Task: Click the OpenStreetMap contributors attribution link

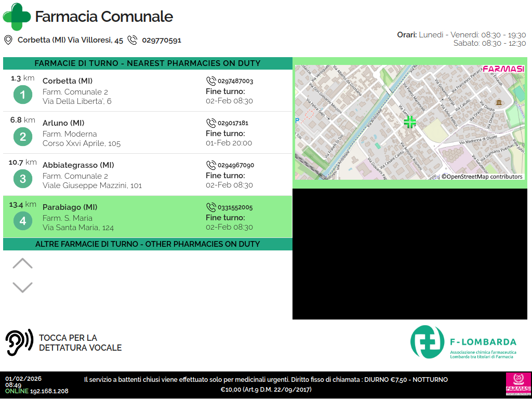Action: pyautogui.click(x=482, y=177)
